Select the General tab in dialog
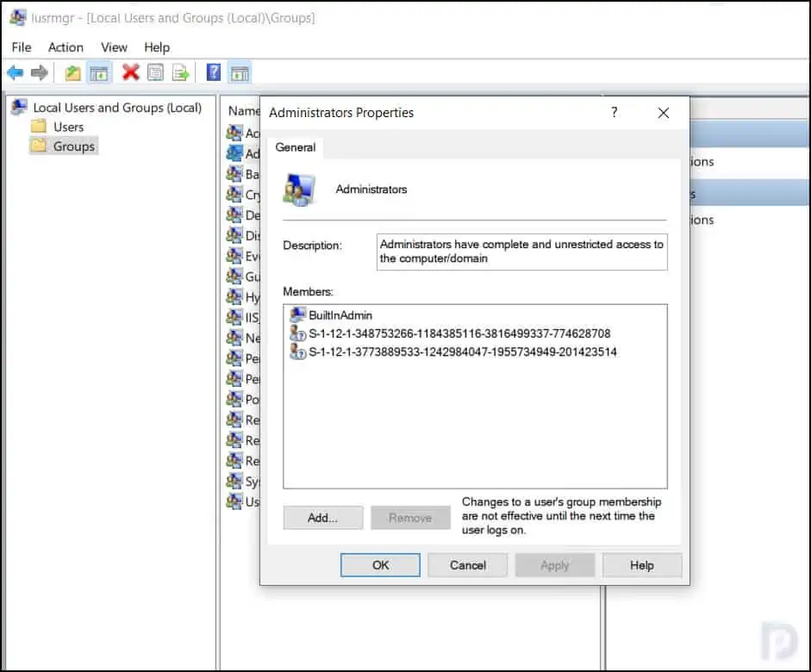The width and height of the screenshot is (811, 672). (x=296, y=147)
